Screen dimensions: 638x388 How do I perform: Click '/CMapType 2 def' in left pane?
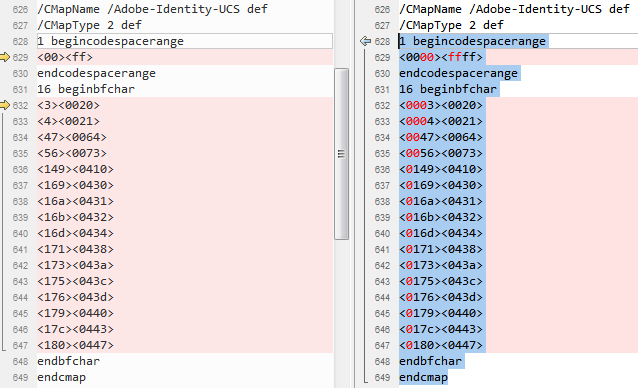[90, 25]
